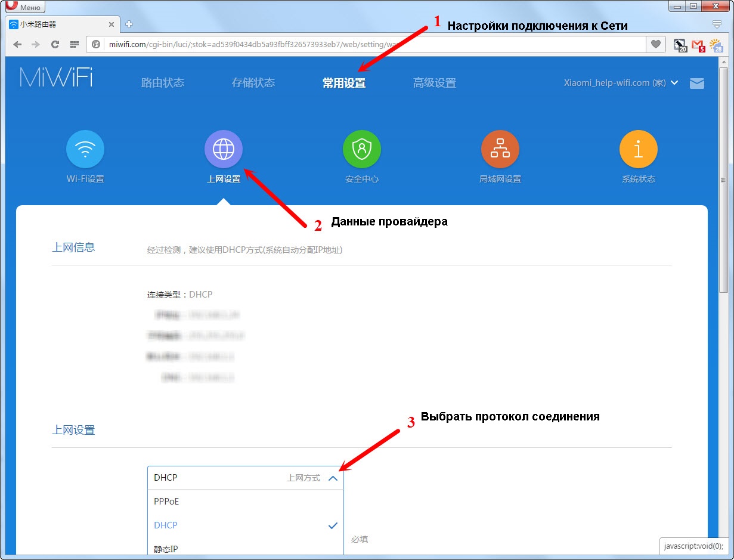
Task: Switch to the 路由状态 tab
Action: (x=163, y=83)
